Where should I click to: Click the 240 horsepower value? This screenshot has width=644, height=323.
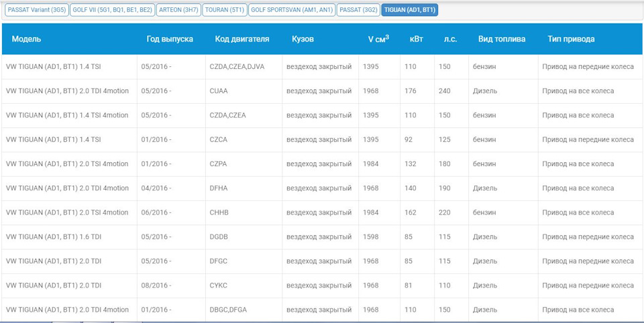tap(444, 90)
